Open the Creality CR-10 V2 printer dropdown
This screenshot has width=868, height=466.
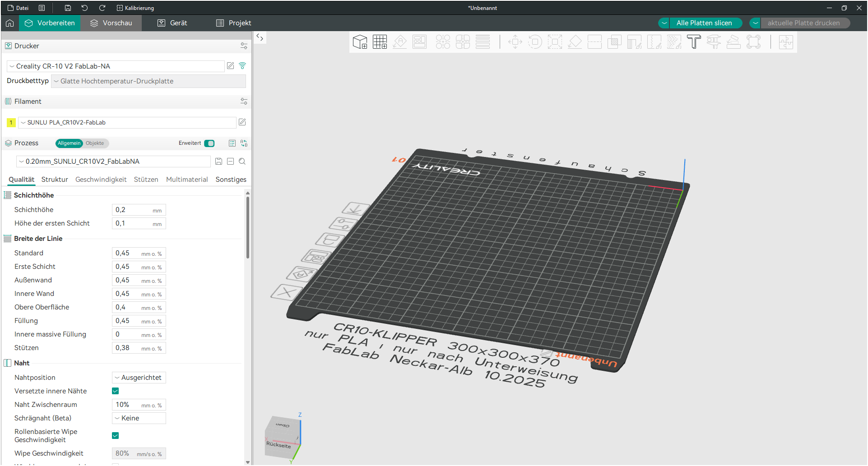(116, 66)
